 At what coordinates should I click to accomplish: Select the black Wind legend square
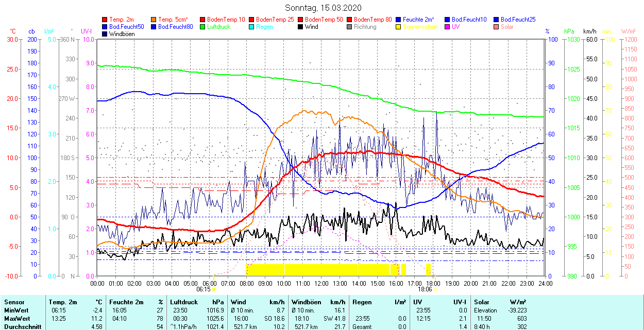[x=301, y=27]
